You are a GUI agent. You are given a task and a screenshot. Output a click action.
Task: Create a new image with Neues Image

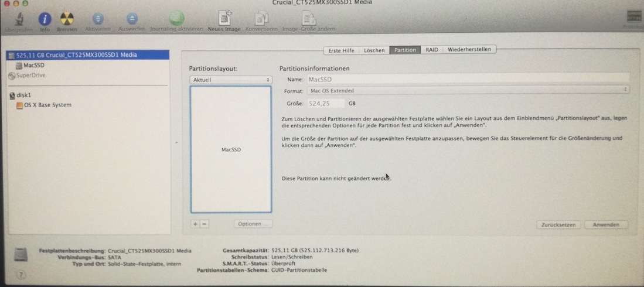coord(224,18)
